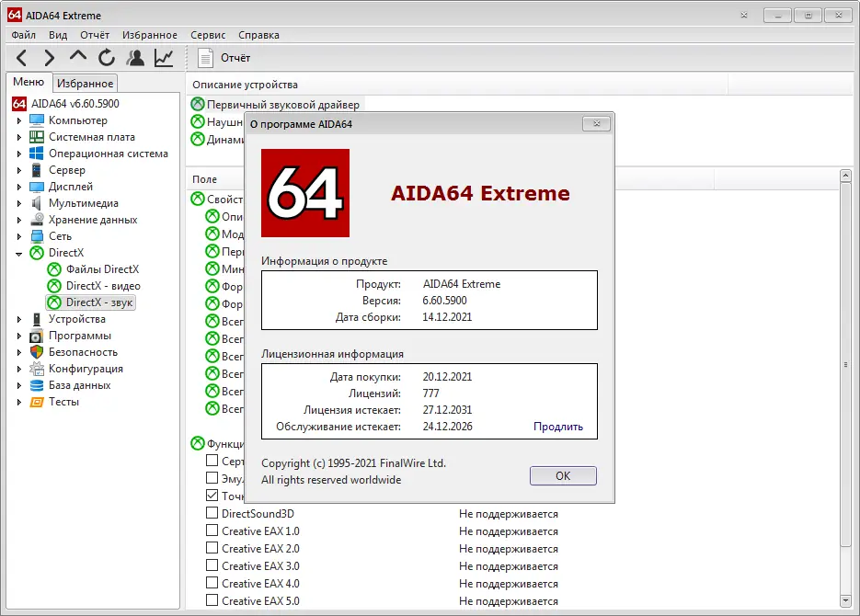Click the vertical scrollbar down arrow
Screen dimensions: 860x616
click(845, 600)
